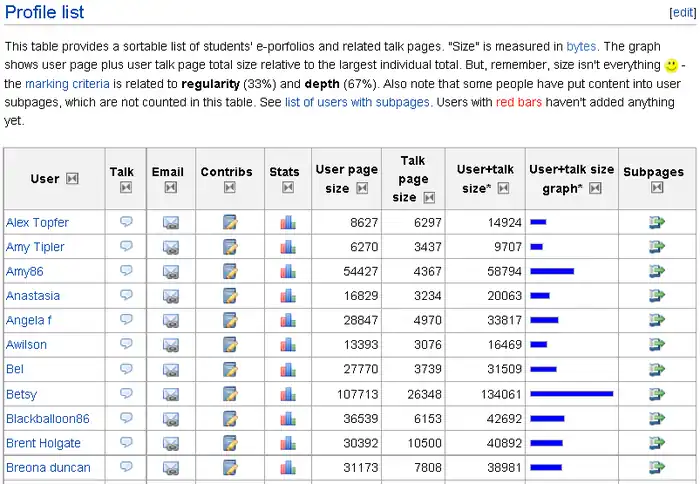Open the talk page icon for Alex Topfer
The height and width of the screenshot is (484, 700).
126,221
